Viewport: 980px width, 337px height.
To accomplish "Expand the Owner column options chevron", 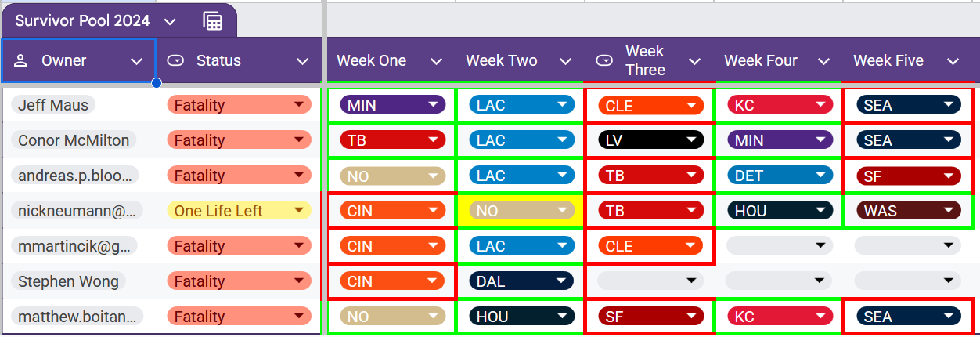I will pyautogui.click(x=137, y=61).
